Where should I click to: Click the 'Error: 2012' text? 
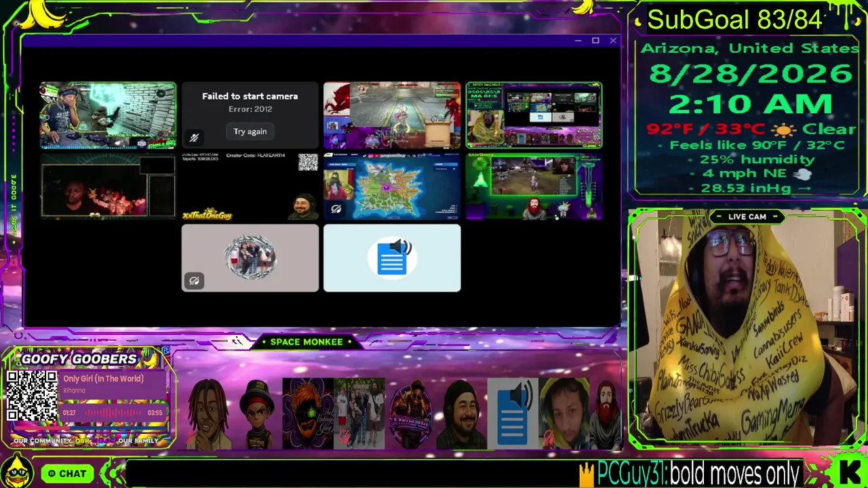point(250,109)
